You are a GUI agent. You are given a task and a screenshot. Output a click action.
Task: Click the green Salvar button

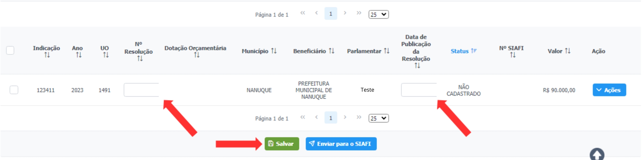(281, 144)
